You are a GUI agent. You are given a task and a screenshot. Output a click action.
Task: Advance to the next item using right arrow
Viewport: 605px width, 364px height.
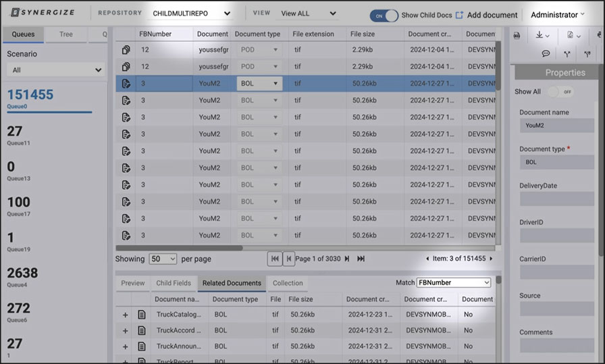(491, 259)
